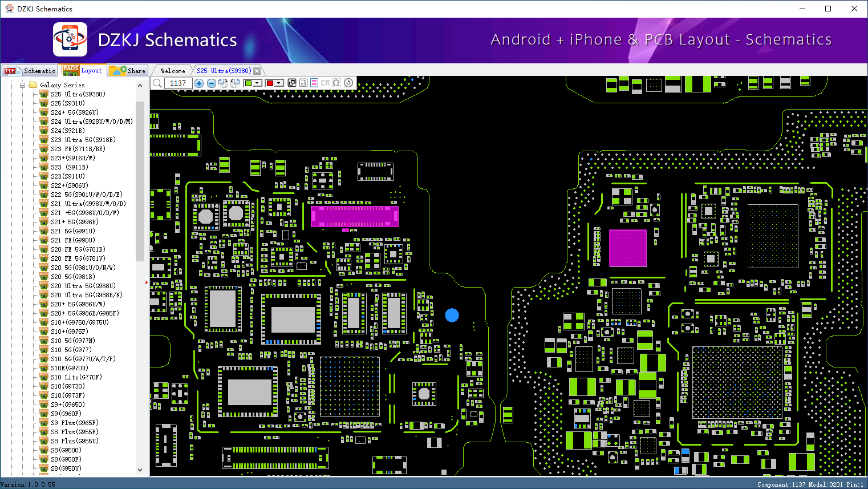Rotate the board view clockwise
This screenshot has width=868, height=489.
223,83
